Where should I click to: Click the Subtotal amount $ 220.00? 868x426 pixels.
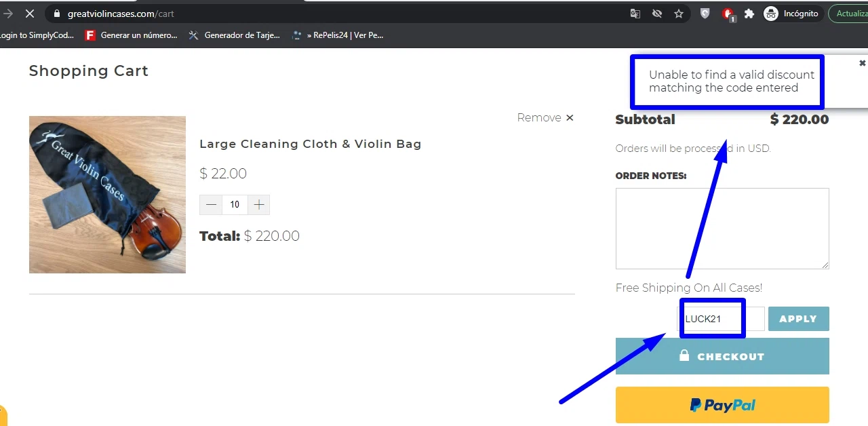(800, 119)
